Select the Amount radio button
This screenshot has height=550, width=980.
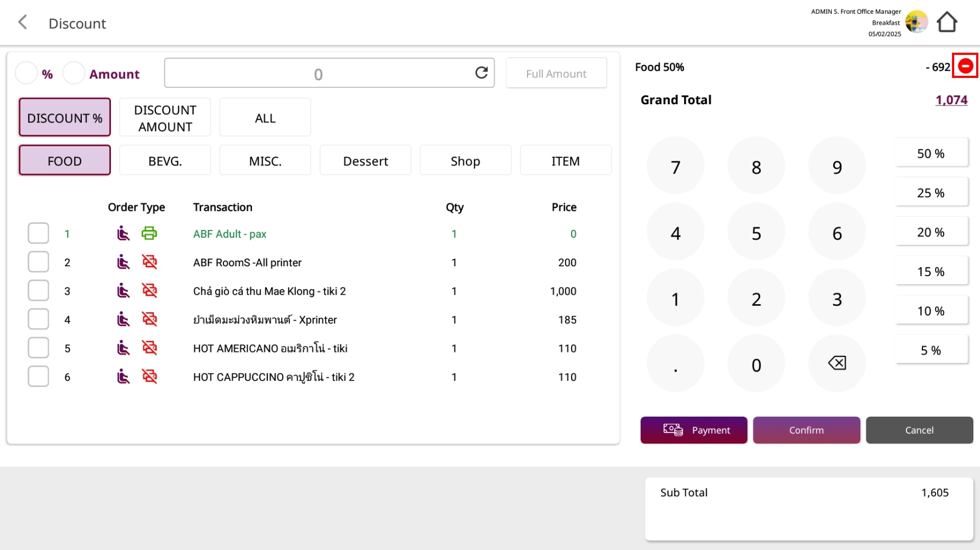[74, 73]
